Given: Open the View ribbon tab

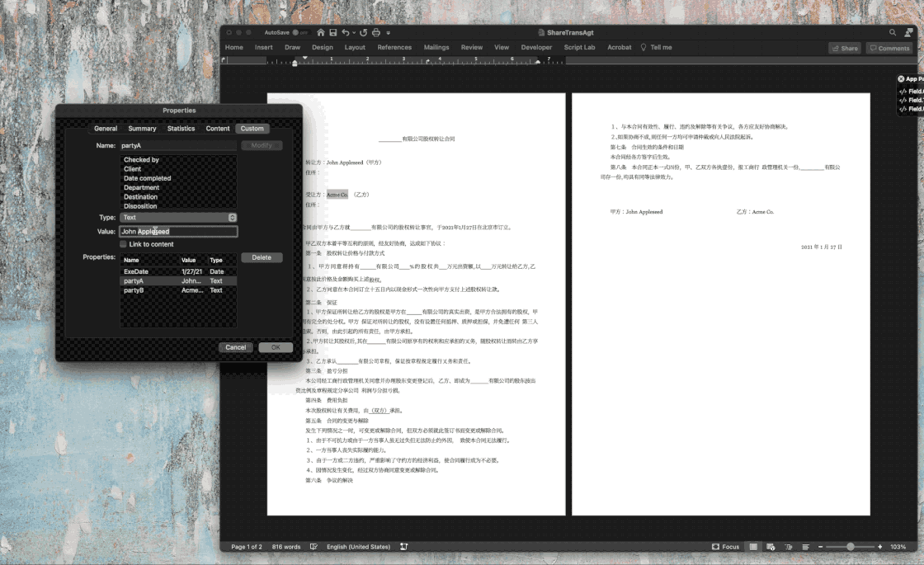Looking at the screenshot, I should coord(502,47).
